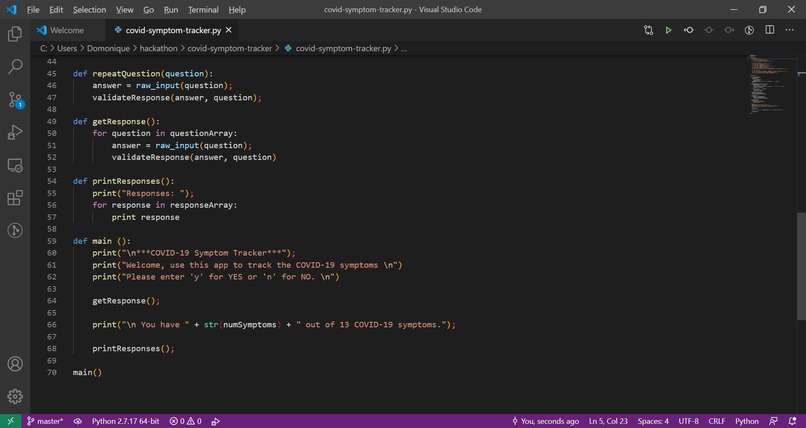Click the feedback icon in status bar
This screenshot has width=806, height=428.
point(773,421)
